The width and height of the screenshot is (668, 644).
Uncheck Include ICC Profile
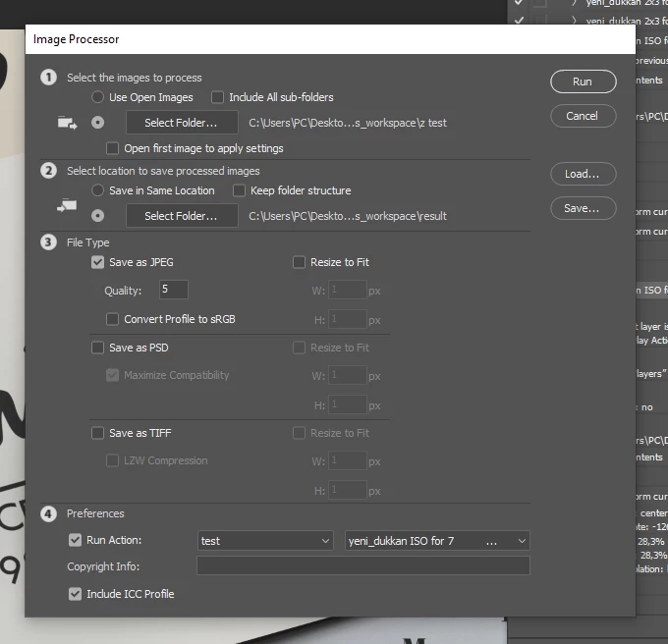coord(75,594)
